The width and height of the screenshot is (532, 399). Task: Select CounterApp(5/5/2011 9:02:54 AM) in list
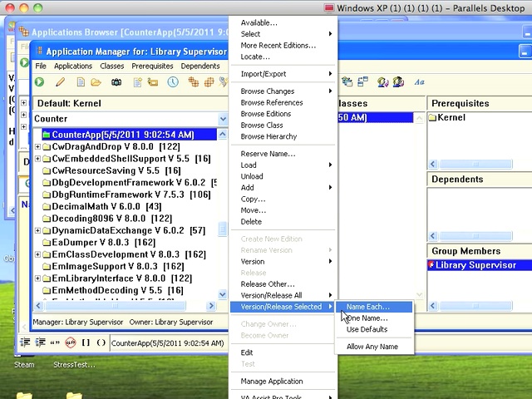[x=130, y=135]
